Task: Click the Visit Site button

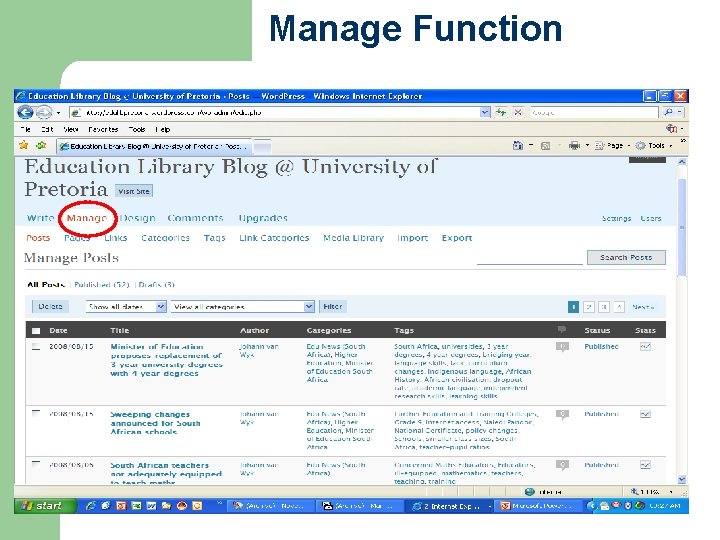Action: [134, 191]
